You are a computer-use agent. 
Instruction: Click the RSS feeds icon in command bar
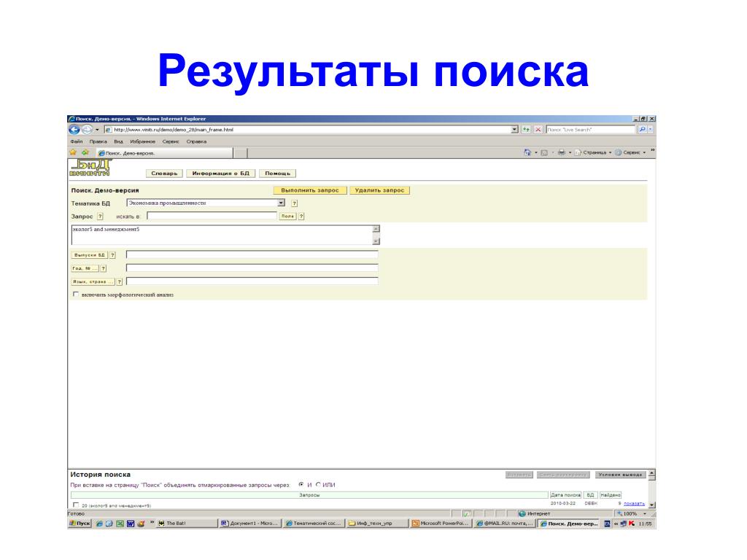[x=544, y=152]
